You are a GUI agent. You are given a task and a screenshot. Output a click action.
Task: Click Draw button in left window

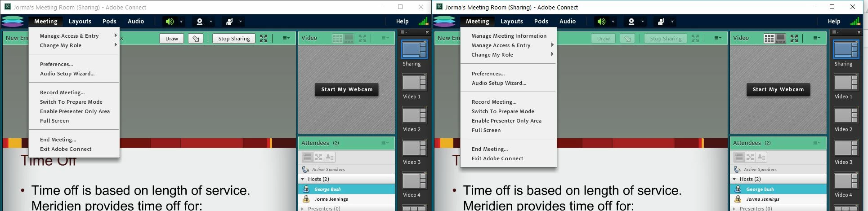click(x=172, y=39)
